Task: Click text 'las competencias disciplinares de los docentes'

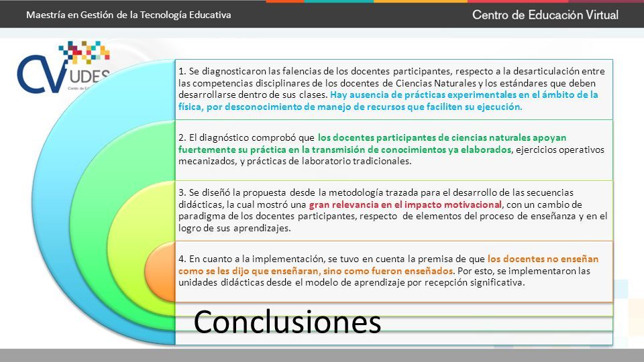Action: (x=279, y=83)
